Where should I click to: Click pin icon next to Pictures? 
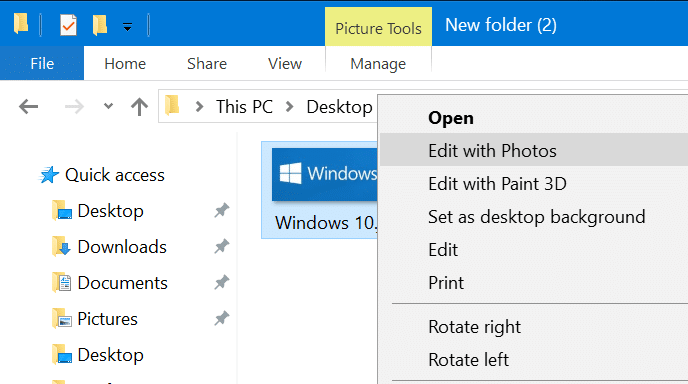click(222, 319)
